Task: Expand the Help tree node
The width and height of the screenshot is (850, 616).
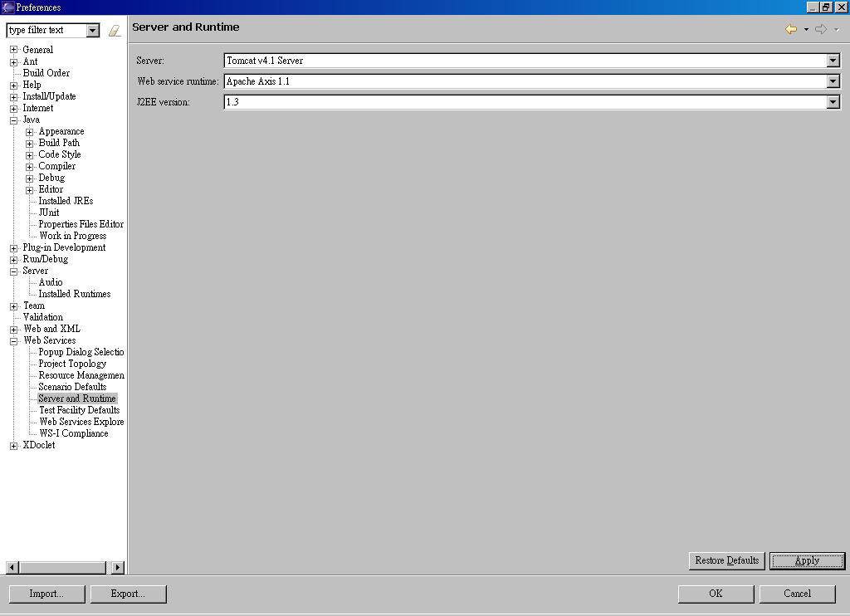Action: tap(13, 86)
